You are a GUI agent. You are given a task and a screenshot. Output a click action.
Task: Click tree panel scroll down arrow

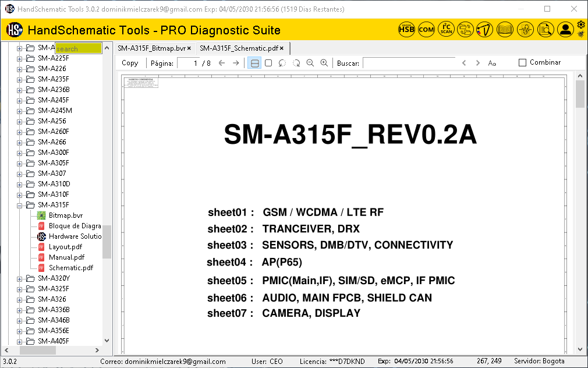tap(107, 341)
